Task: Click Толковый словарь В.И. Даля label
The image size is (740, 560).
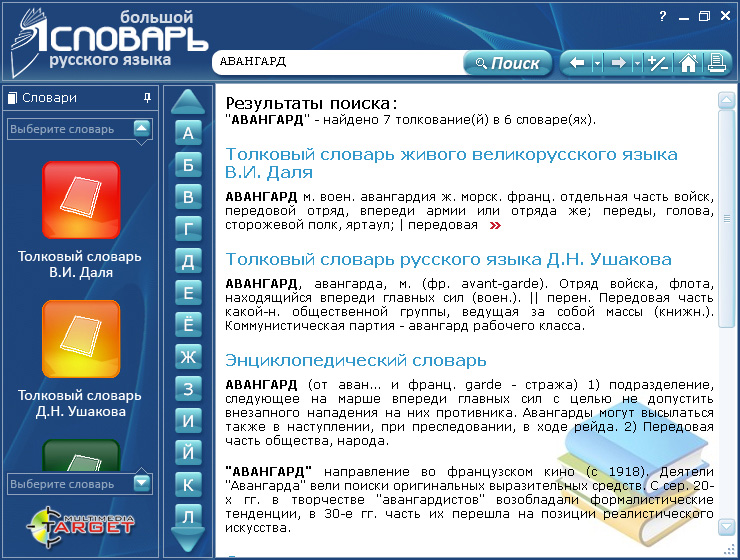Action: [x=80, y=264]
